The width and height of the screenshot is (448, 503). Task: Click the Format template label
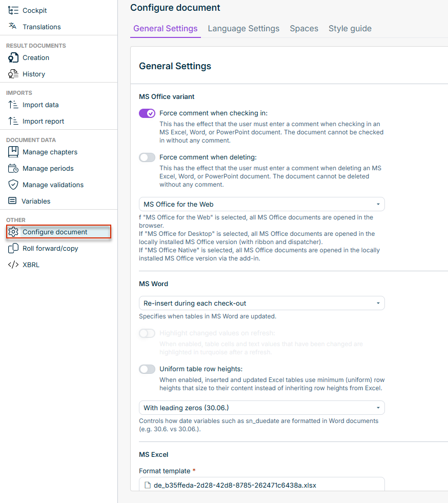coord(165,471)
